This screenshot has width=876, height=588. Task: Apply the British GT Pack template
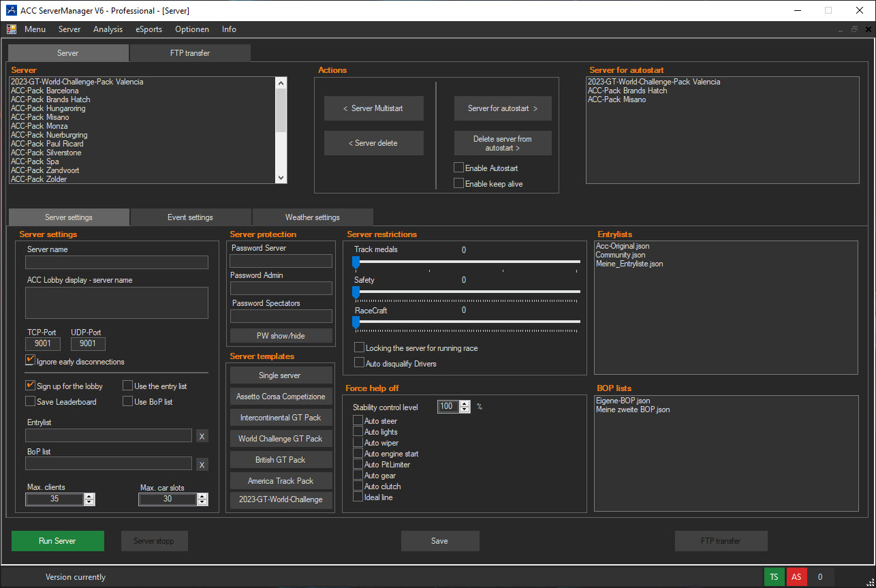[x=281, y=460]
